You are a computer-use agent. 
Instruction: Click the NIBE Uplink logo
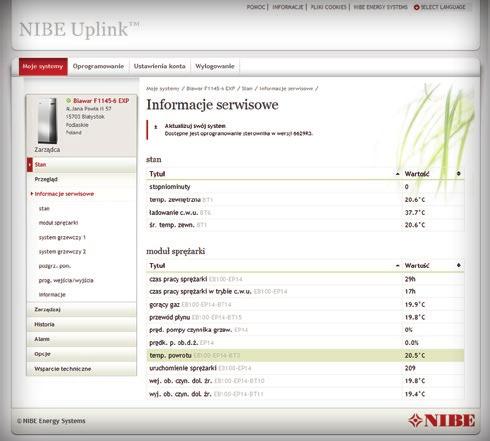(79, 29)
